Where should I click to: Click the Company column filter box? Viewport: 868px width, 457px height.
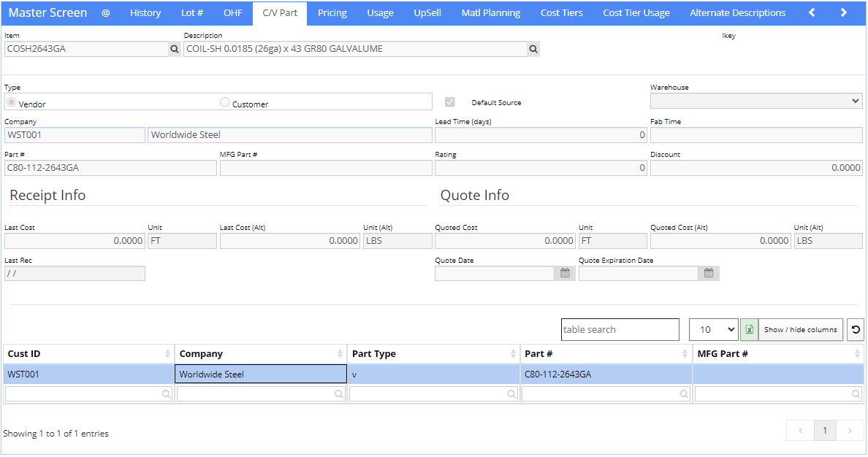[261, 394]
